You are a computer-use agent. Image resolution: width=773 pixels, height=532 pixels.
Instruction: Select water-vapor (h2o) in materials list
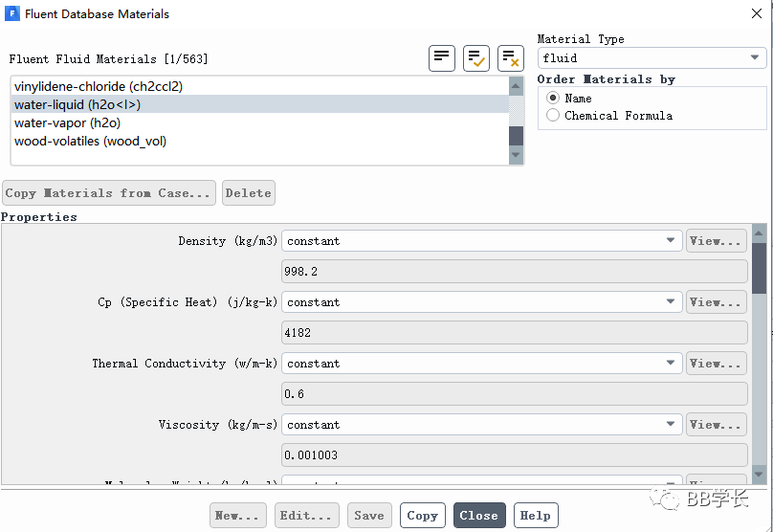260,122
